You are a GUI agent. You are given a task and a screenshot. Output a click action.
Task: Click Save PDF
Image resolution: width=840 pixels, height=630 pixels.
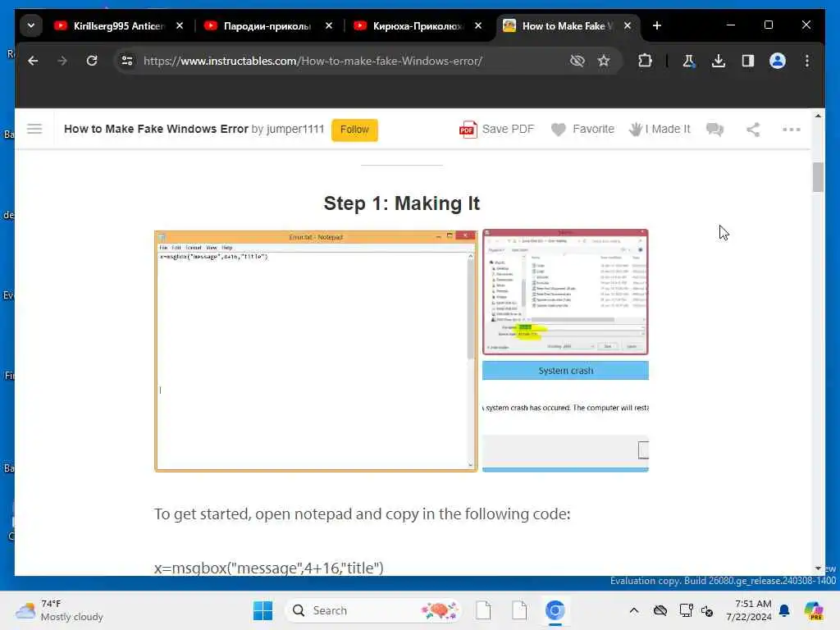coord(496,129)
